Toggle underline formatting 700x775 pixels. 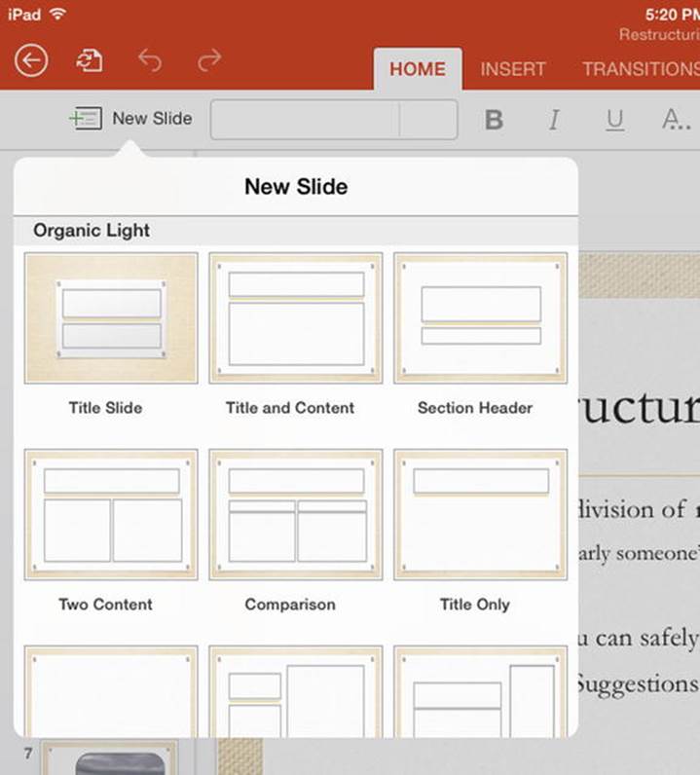pos(614,120)
